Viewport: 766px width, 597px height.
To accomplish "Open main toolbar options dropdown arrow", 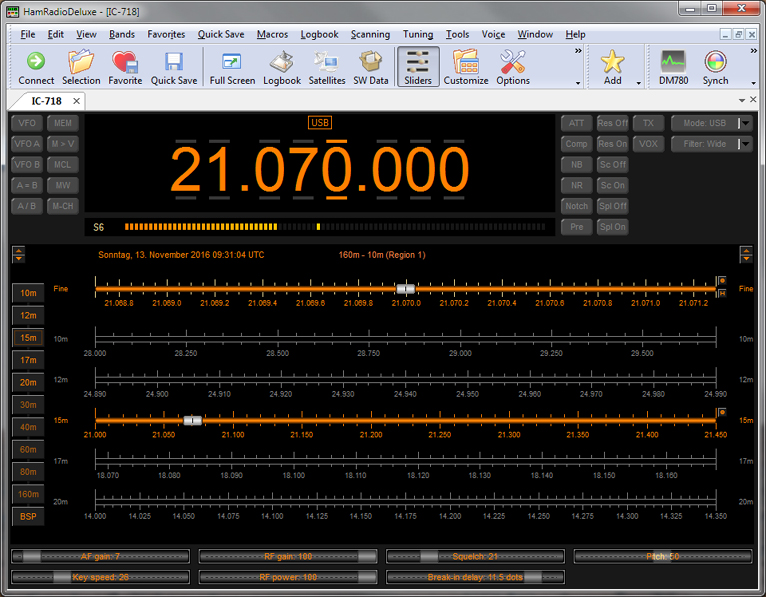I will click(578, 83).
